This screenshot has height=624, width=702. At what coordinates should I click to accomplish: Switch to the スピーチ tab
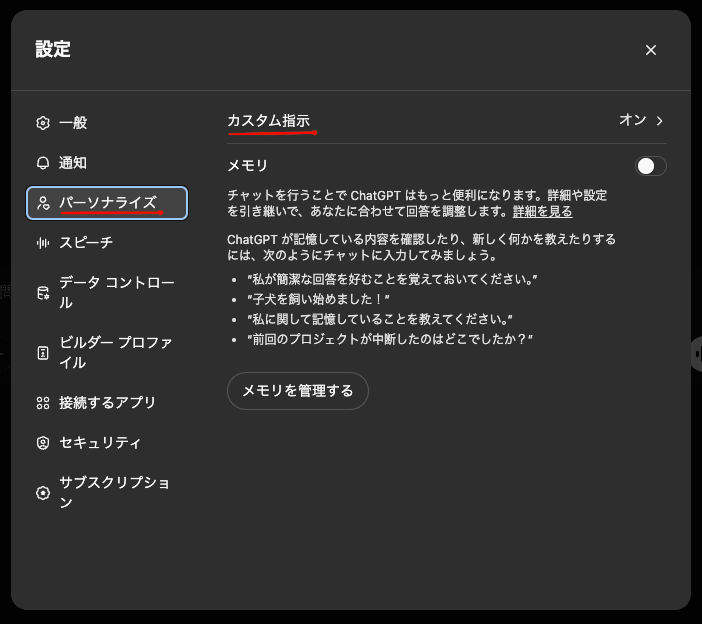(x=107, y=243)
